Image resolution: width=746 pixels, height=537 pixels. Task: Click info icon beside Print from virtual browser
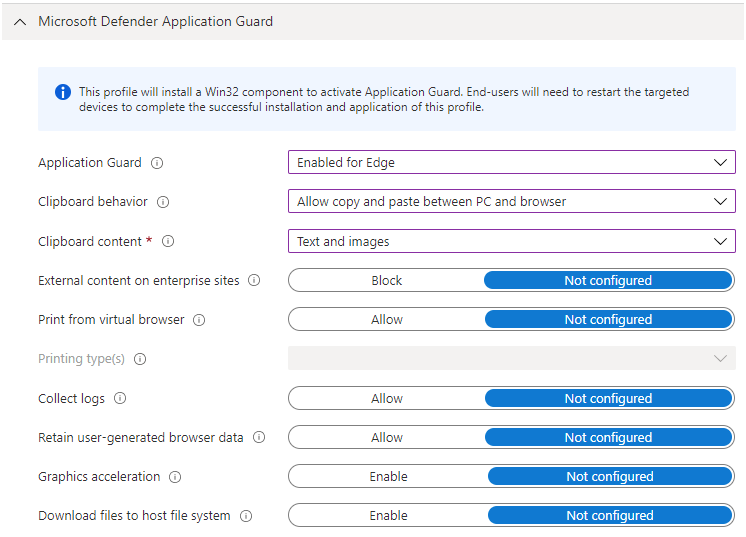pos(199,320)
